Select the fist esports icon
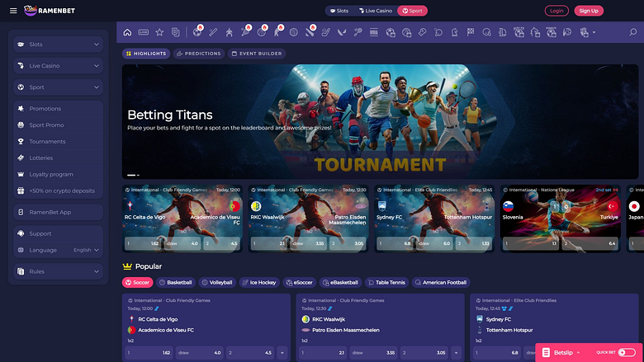Image resolution: width=644 pixels, height=362 pixels. pos(584,32)
